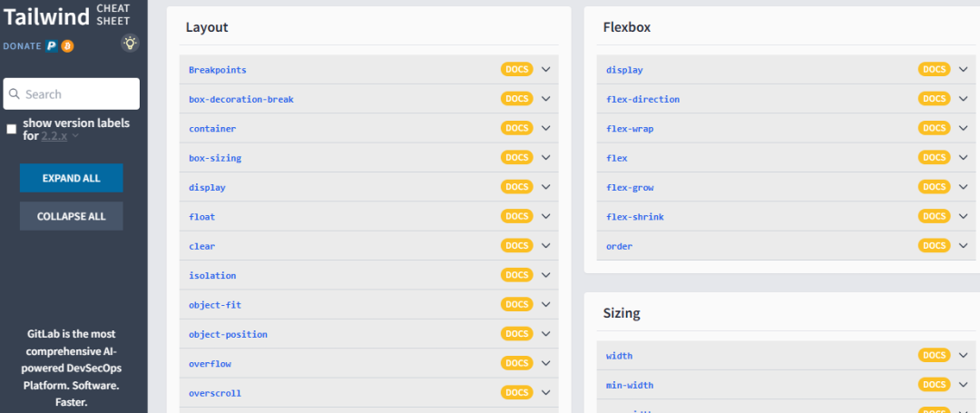Donate via the Bitcoin icon
This screenshot has width=980, height=413.
(67, 46)
